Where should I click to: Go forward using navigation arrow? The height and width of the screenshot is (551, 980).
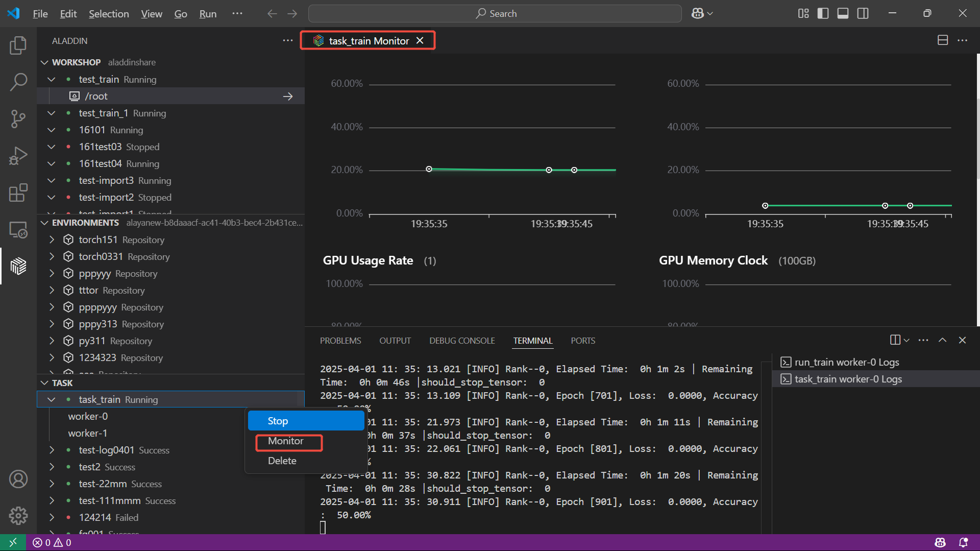pos(292,14)
